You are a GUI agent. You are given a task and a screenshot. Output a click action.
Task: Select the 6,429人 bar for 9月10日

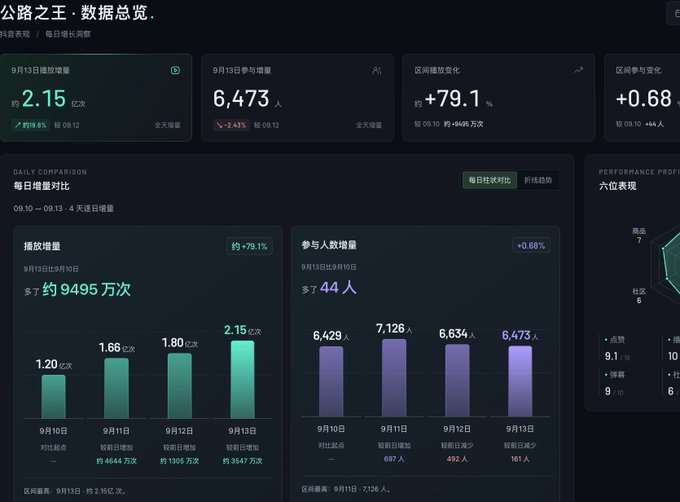point(331,381)
